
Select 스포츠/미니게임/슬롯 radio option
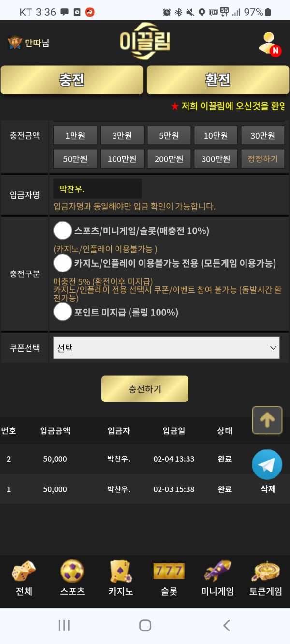coord(62,231)
